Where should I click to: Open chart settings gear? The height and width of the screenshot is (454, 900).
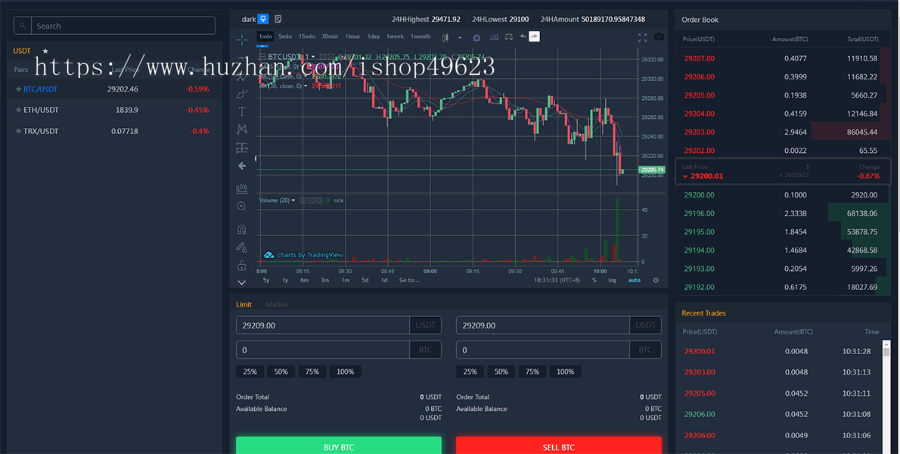tap(476, 37)
